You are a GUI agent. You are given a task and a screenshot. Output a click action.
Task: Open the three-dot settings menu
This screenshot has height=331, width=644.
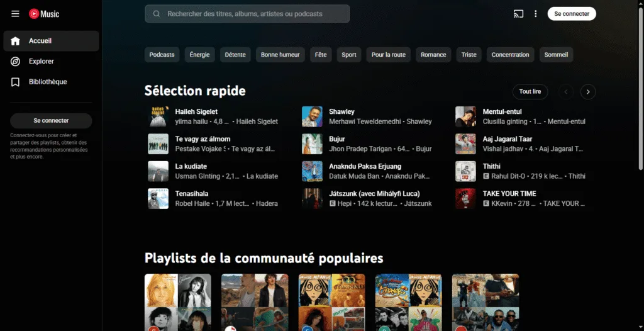tap(535, 14)
